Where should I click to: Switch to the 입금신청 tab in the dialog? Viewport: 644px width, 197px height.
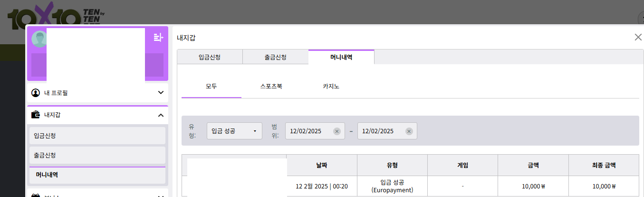pos(210,57)
